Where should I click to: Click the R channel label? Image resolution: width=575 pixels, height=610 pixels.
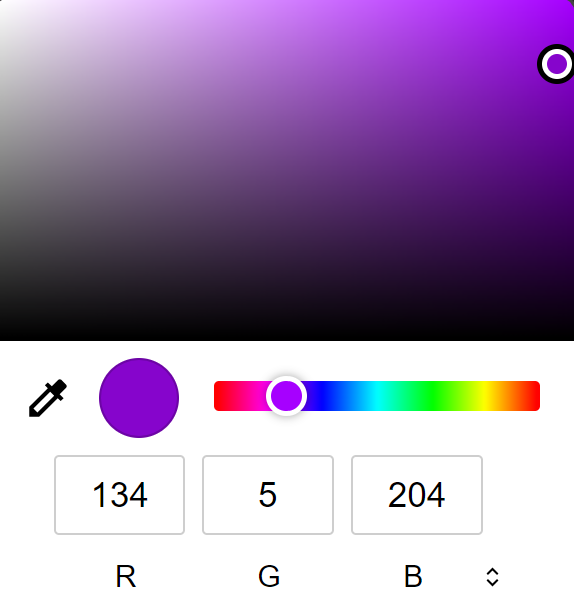tap(126, 577)
